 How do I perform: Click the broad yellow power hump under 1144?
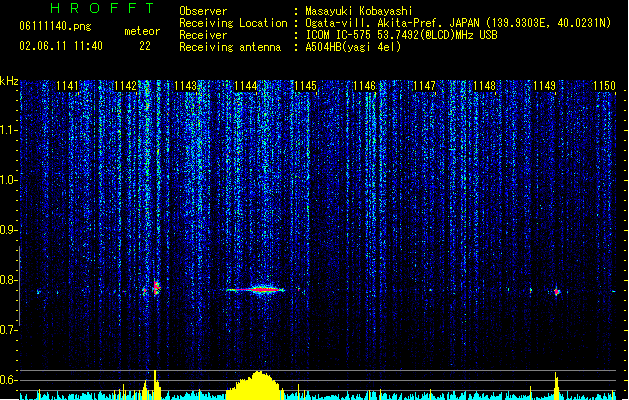click(x=255, y=386)
